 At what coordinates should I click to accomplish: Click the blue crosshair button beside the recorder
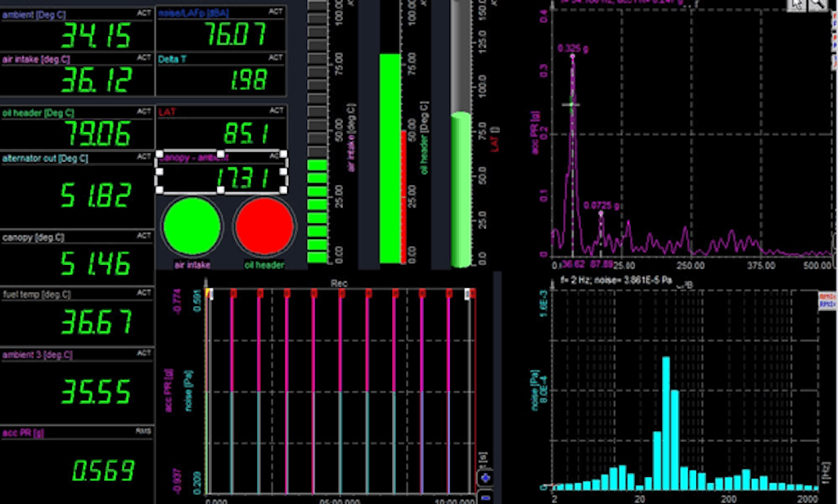(485, 478)
